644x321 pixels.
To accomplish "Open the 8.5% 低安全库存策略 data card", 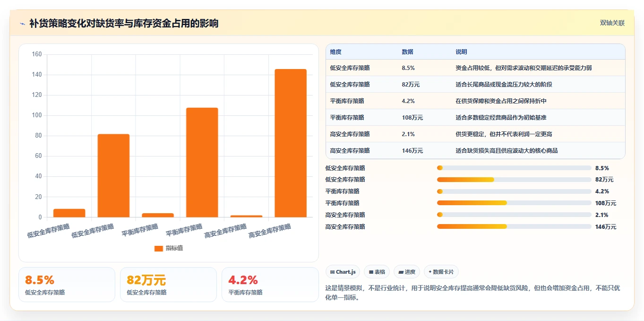I will tap(67, 285).
